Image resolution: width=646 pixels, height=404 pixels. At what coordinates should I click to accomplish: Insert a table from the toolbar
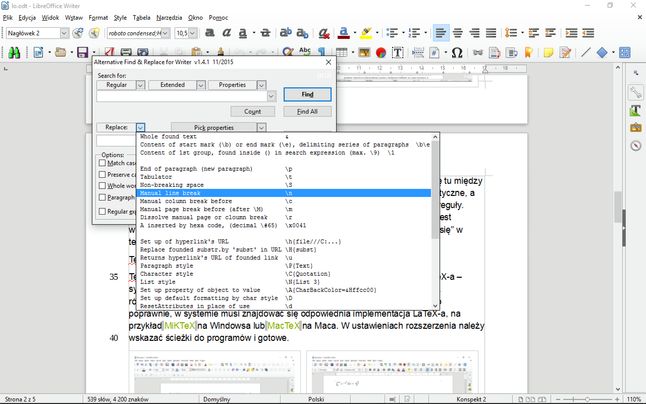[x=342, y=52]
